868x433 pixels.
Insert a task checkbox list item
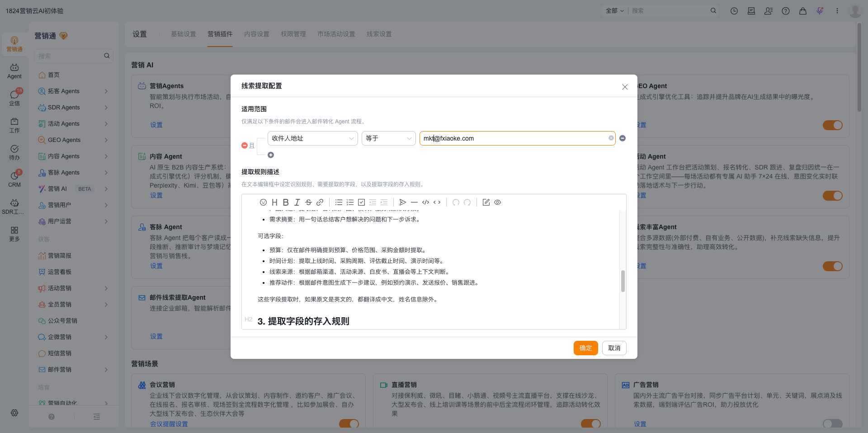tap(361, 202)
